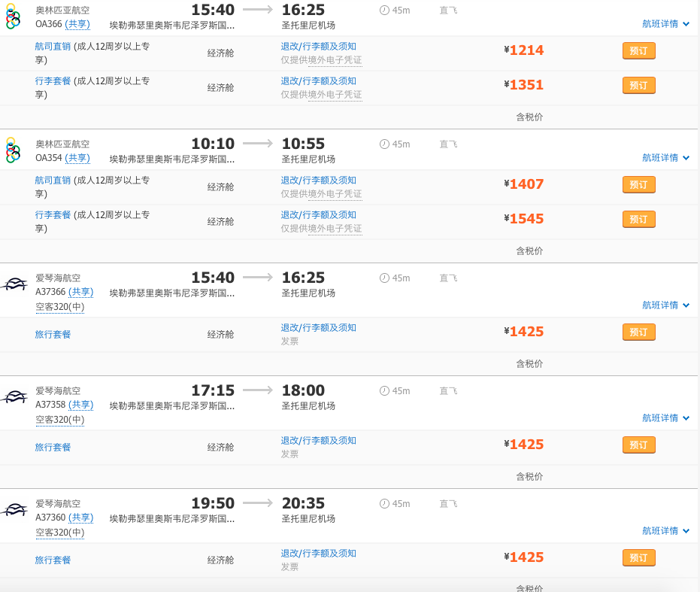
Task: Click the clock duration icon on the 19:50 flight
Action: tap(385, 503)
